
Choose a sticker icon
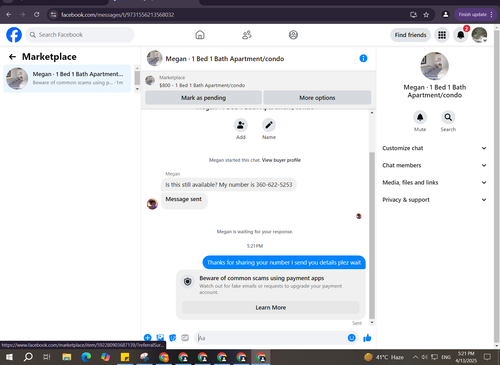click(x=173, y=338)
